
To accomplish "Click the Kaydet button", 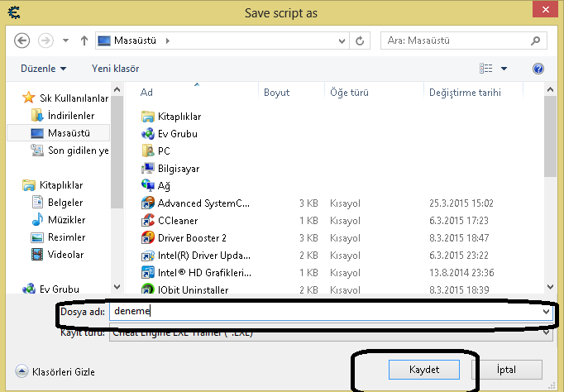I will coord(424,370).
